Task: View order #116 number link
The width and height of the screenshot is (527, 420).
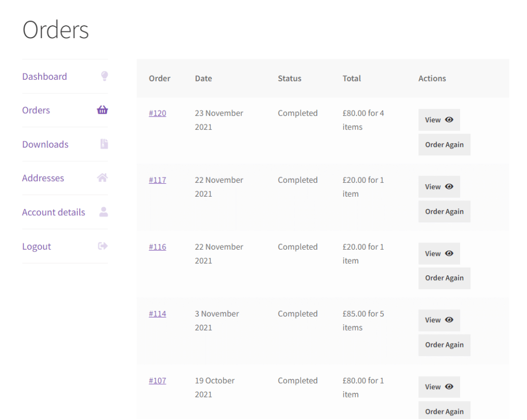Action: pos(157,247)
